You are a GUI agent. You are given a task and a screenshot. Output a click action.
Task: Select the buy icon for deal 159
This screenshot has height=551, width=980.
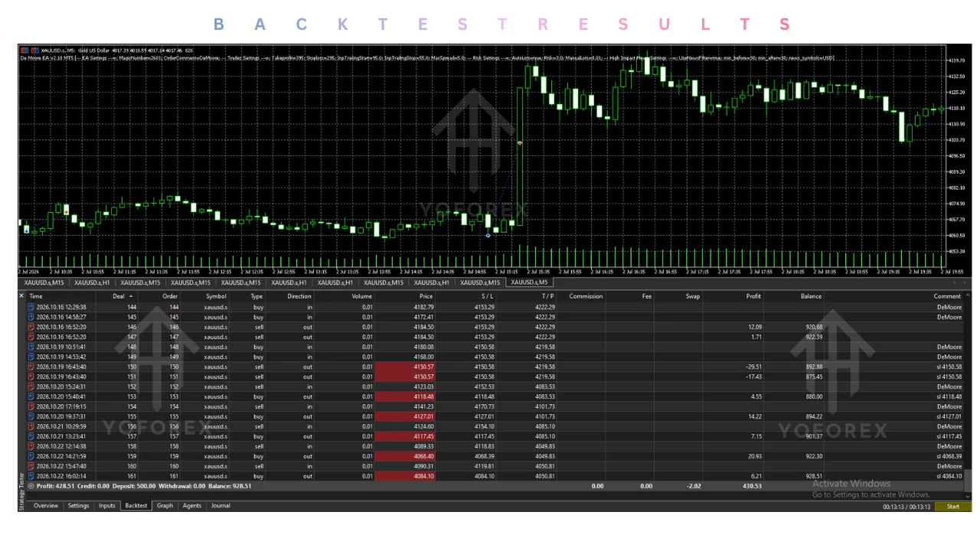tap(31, 456)
